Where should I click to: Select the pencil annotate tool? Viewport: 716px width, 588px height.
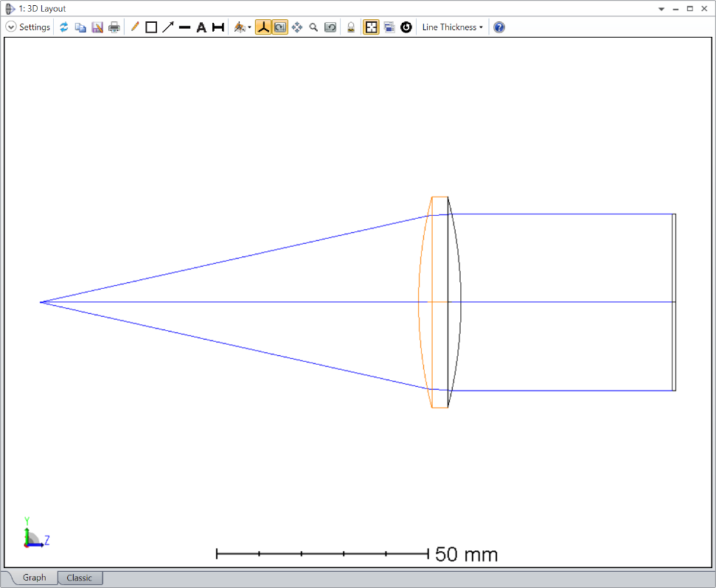tap(135, 27)
